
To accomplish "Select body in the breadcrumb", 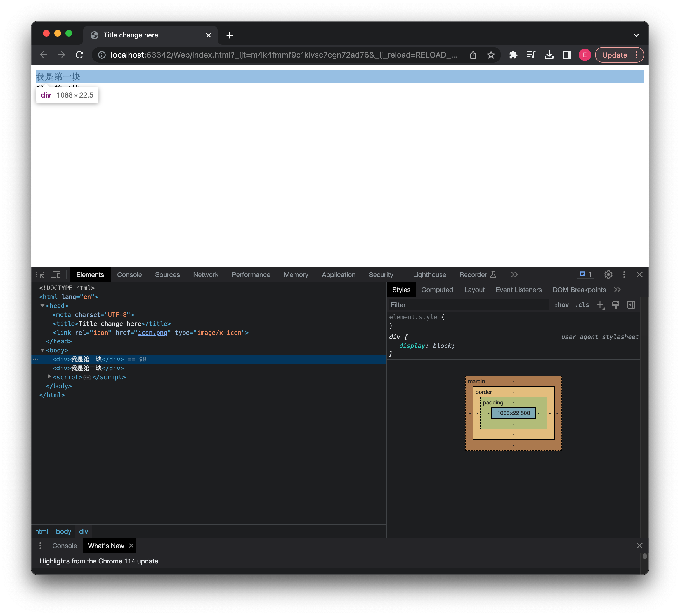I will 63,531.
